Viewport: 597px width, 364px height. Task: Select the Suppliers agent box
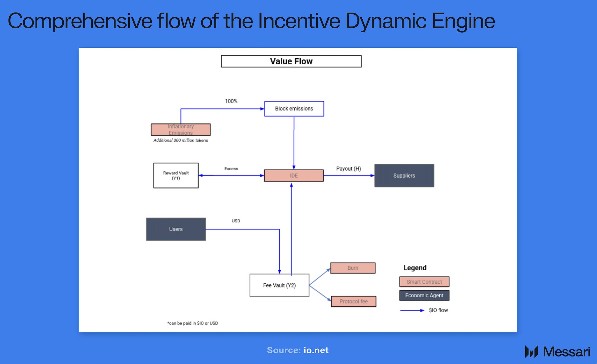tap(404, 176)
